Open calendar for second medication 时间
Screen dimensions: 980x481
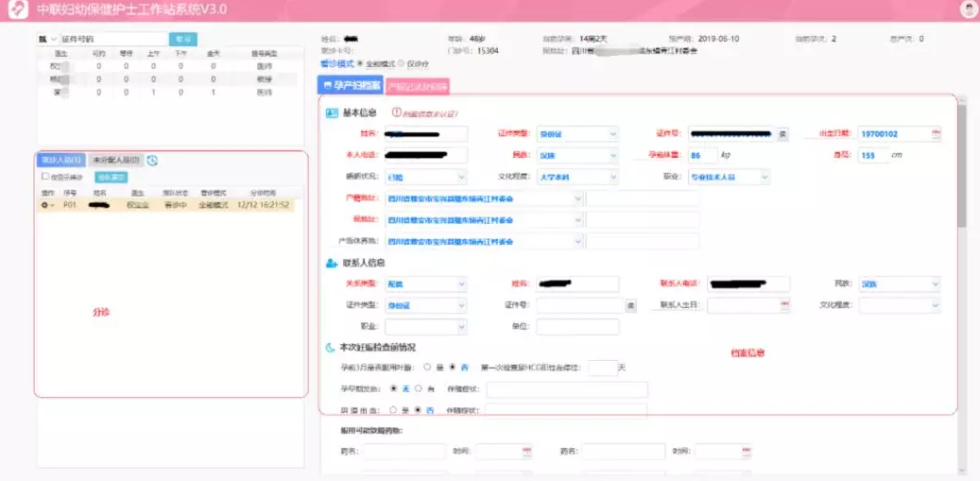(x=745, y=451)
